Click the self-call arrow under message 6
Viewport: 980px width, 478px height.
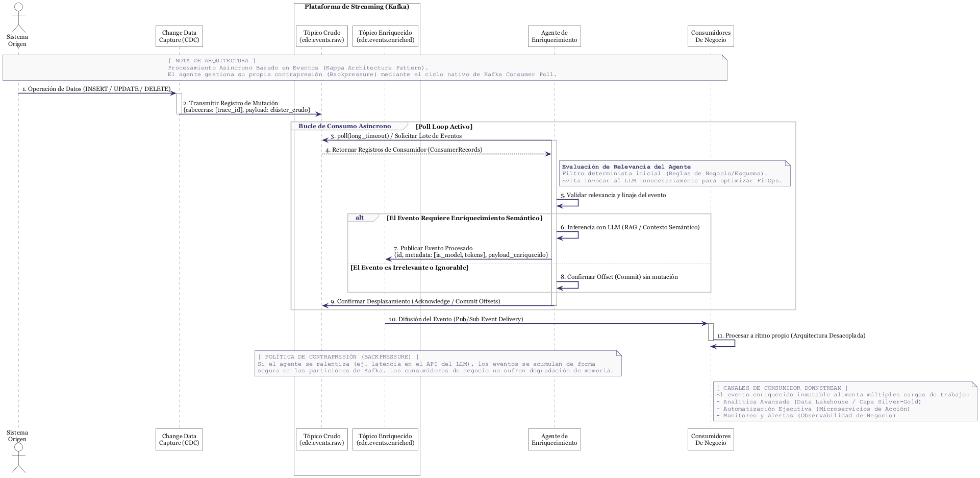tap(568, 235)
